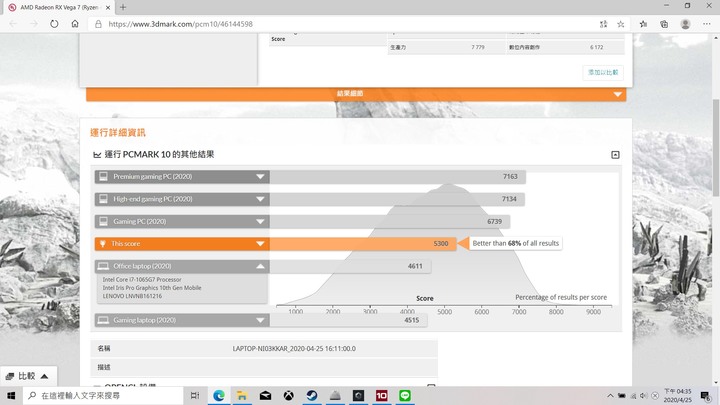Click the browser forward arrow
The image size is (720, 405).
pyautogui.click(x=34, y=24)
